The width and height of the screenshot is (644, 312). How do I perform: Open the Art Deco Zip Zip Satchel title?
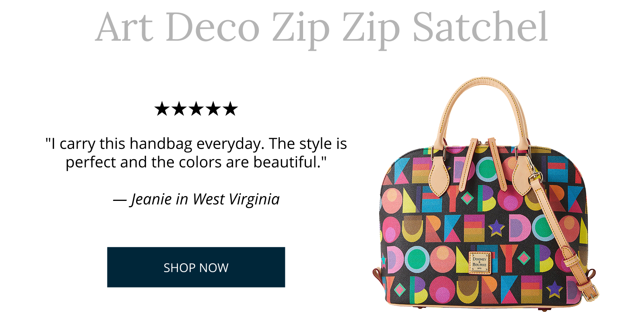coord(322,27)
